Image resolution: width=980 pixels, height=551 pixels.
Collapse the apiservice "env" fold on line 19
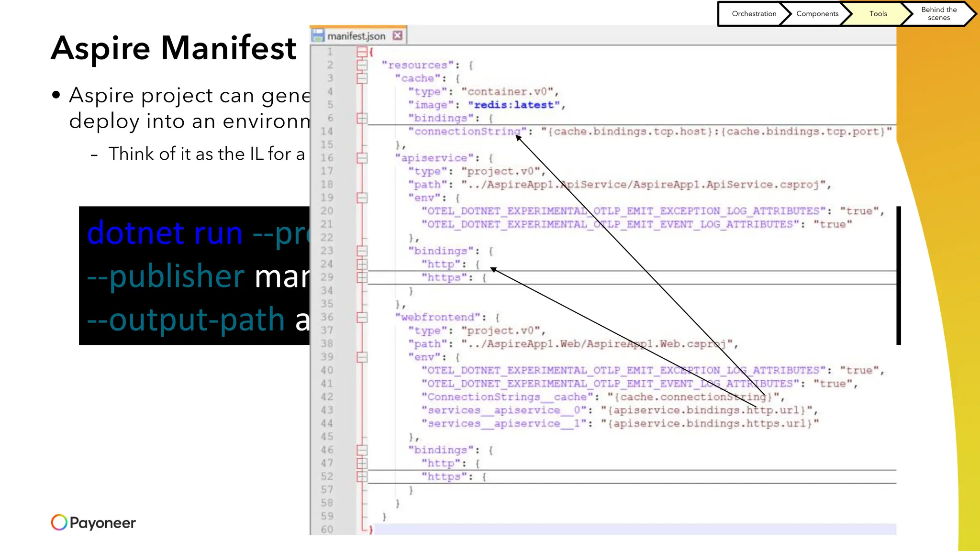point(362,198)
